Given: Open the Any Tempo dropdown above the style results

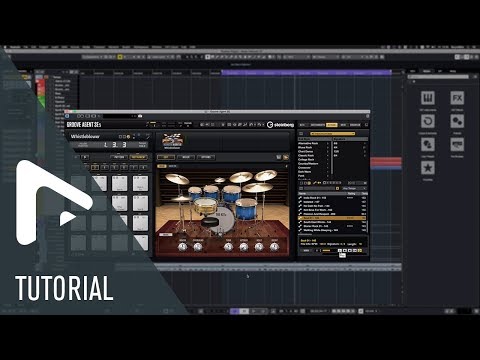Looking at the screenshot, I should pyautogui.click(x=353, y=189).
